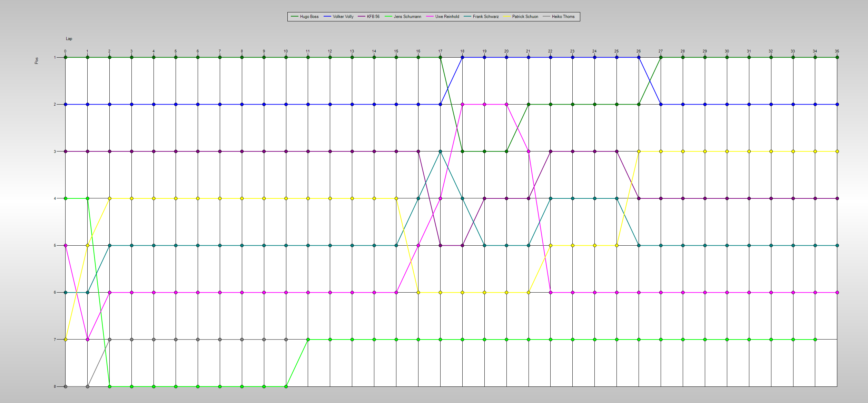The width and height of the screenshot is (868, 403).
Task: Click Jens Schumann's point at lap 11, position 7
Action: pos(308,340)
